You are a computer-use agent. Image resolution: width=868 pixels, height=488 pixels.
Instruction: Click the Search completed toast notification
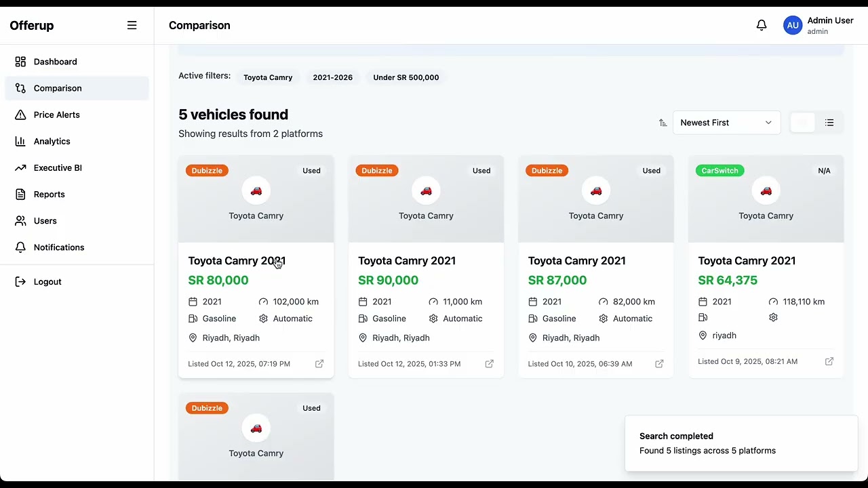coord(741,443)
